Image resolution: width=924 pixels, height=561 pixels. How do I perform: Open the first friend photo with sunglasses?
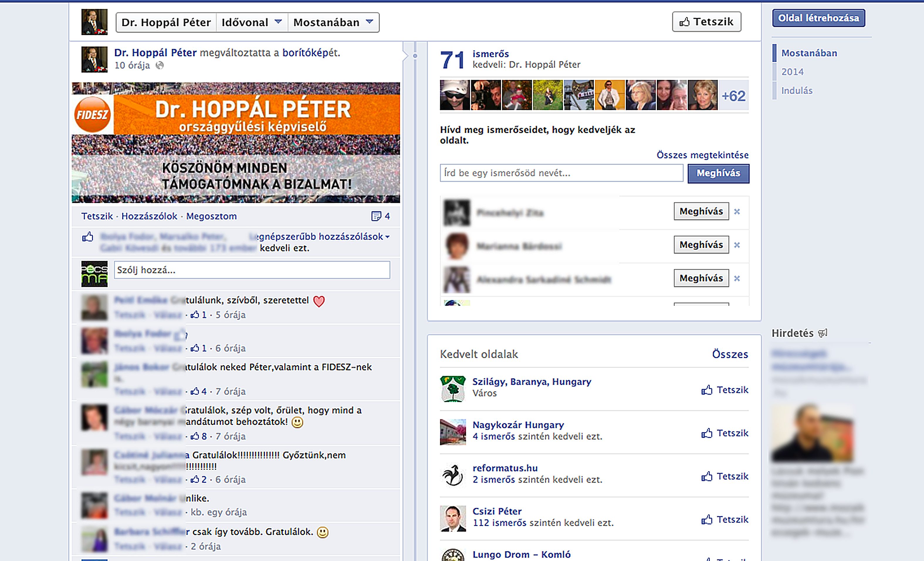coord(455,95)
